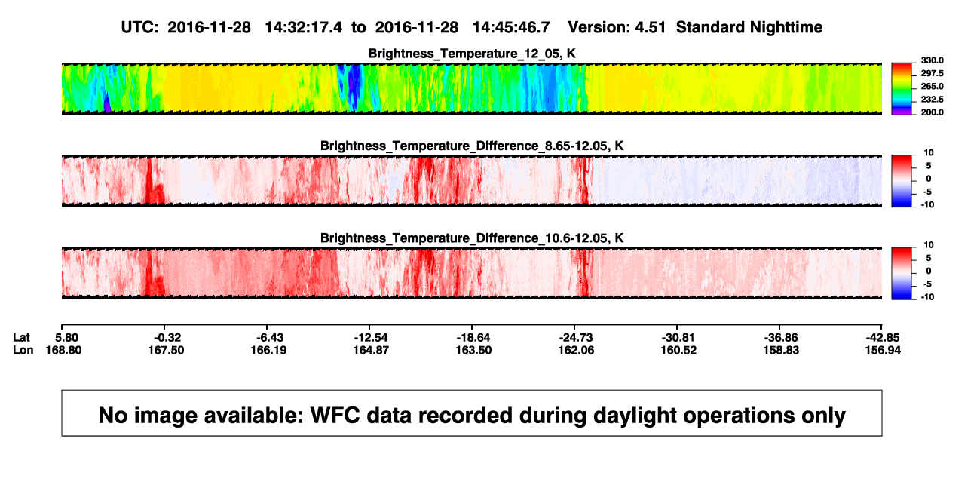980x503 pixels.
Task: Click latitude value -12.54
Action: 372,337
